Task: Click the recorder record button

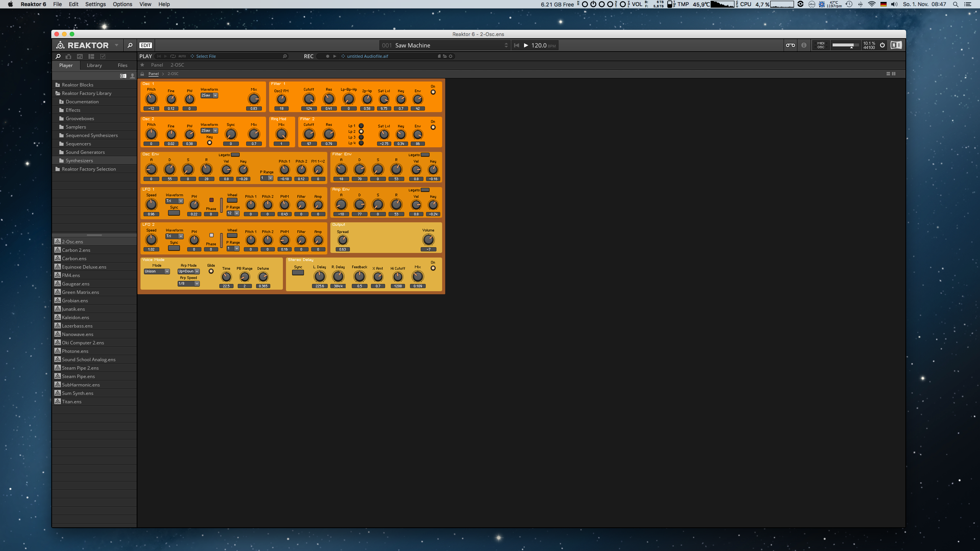Action: coord(328,56)
